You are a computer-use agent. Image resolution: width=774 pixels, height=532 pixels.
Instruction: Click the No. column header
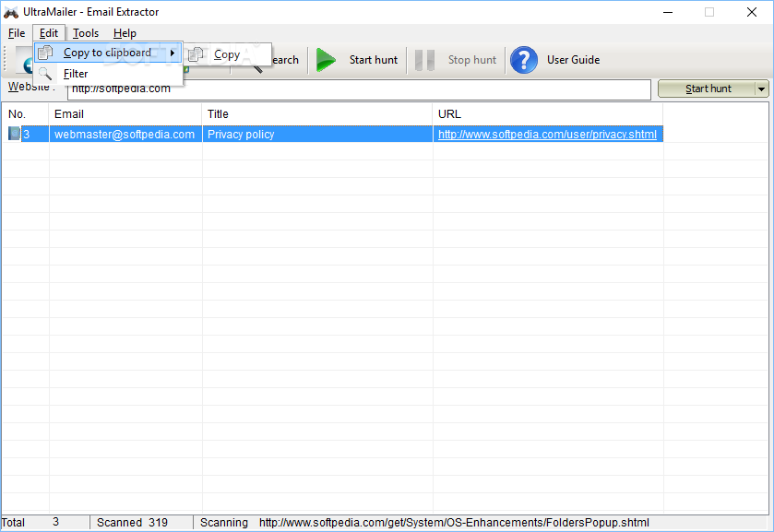pos(25,114)
